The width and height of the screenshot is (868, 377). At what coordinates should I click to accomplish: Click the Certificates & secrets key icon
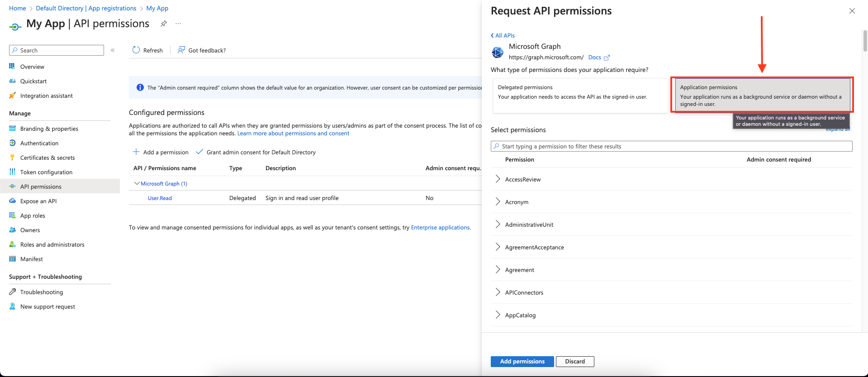12,157
